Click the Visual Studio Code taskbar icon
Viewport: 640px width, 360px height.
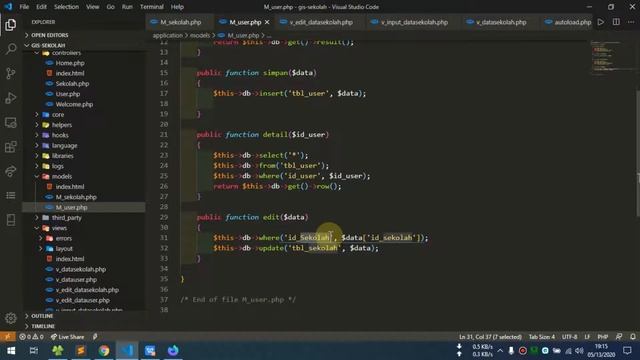(x=127, y=351)
